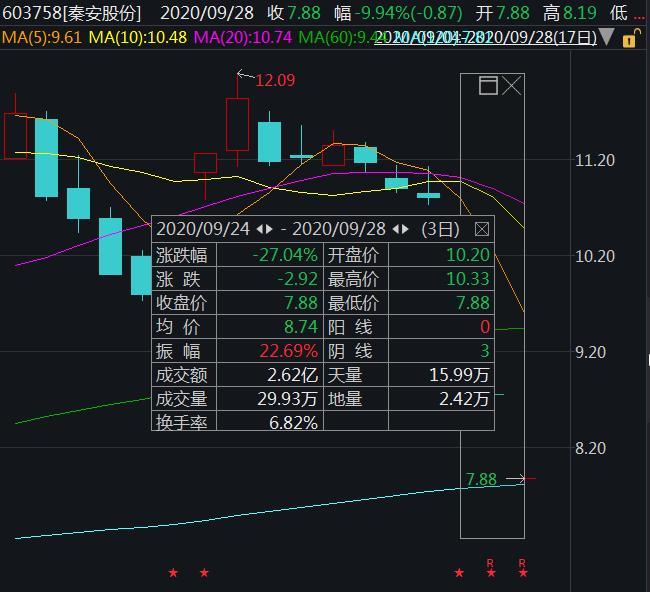Click the 成交量 row label in popup
The height and width of the screenshot is (592, 650).
pos(182,399)
